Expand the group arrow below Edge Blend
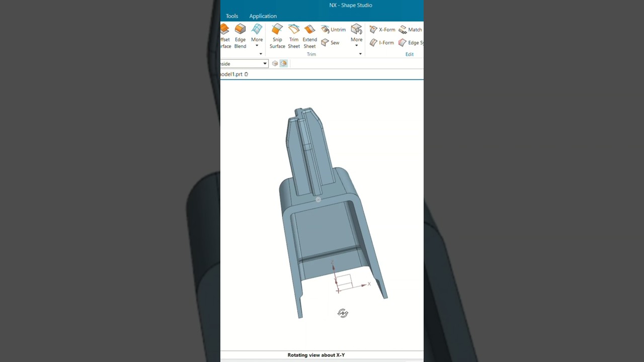The height and width of the screenshot is (362, 644). tap(261, 54)
